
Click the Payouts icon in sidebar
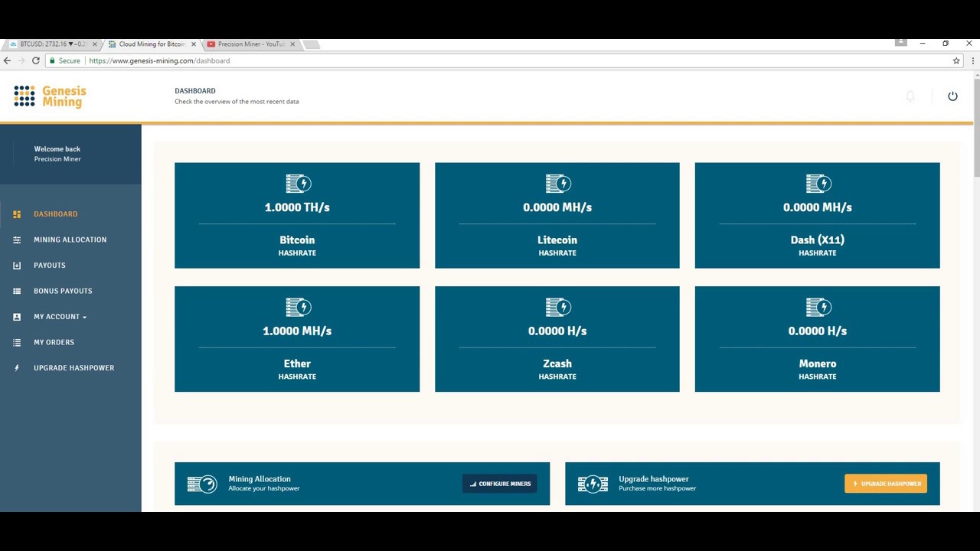click(x=17, y=266)
